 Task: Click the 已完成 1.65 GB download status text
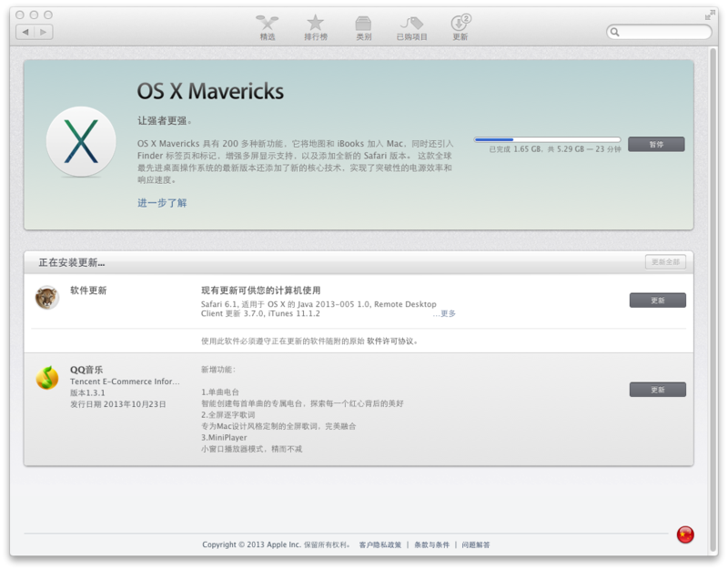click(x=555, y=149)
